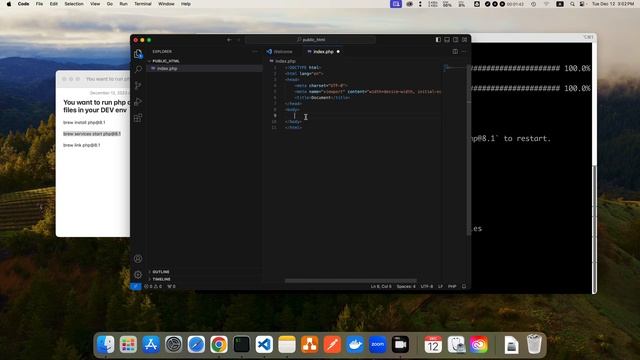Open the Selection menu

(74, 4)
